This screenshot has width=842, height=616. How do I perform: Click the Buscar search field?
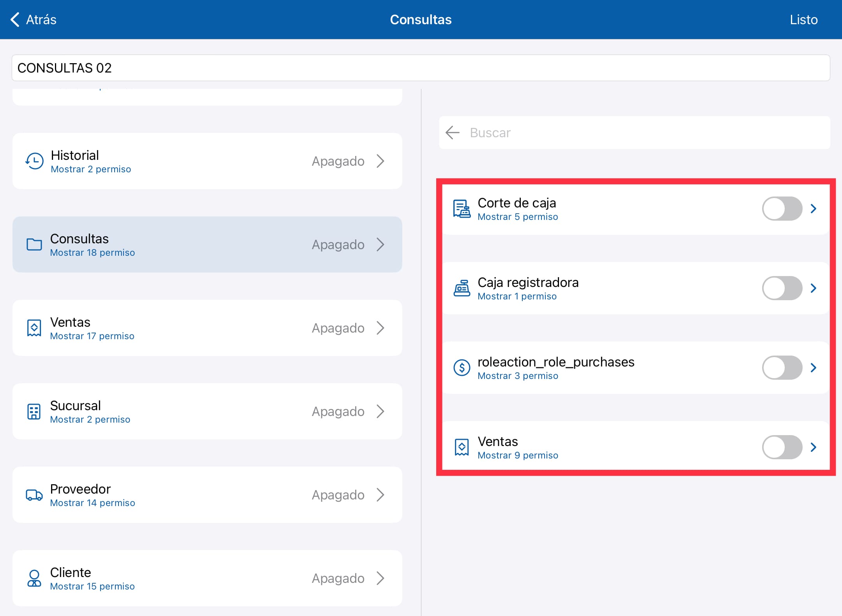635,133
